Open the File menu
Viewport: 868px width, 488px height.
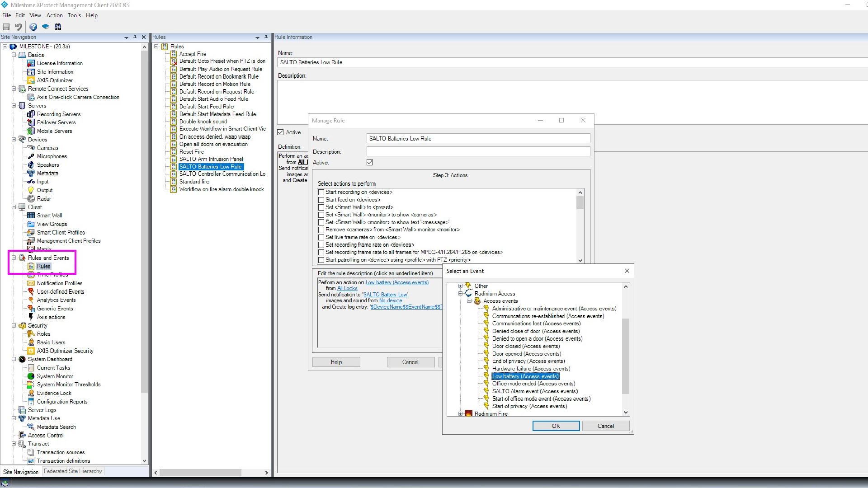[x=6, y=15]
